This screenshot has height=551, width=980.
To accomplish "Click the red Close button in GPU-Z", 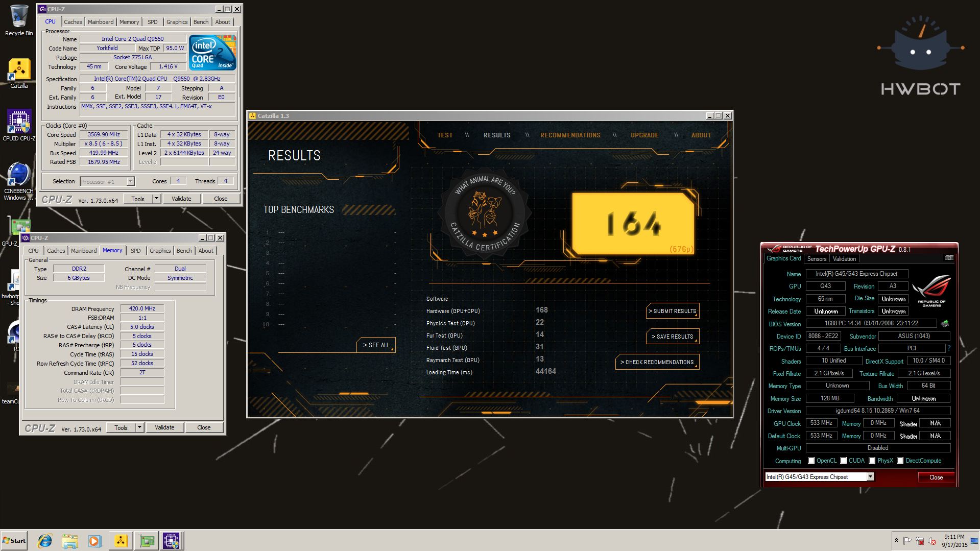I will coord(936,477).
